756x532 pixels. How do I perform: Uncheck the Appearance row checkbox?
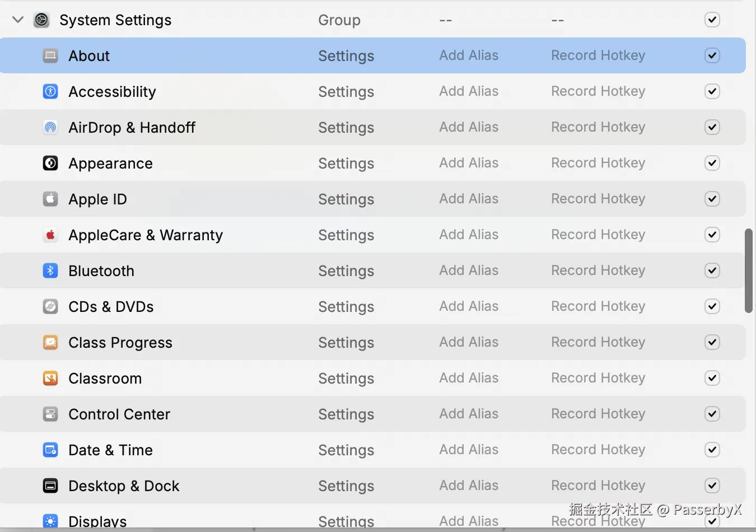click(712, 163)
